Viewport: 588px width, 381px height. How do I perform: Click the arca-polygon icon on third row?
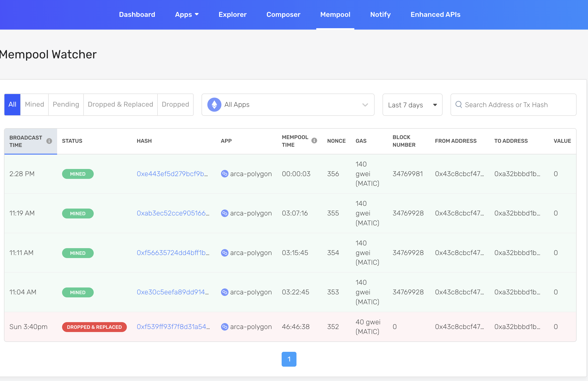[225, 253]
